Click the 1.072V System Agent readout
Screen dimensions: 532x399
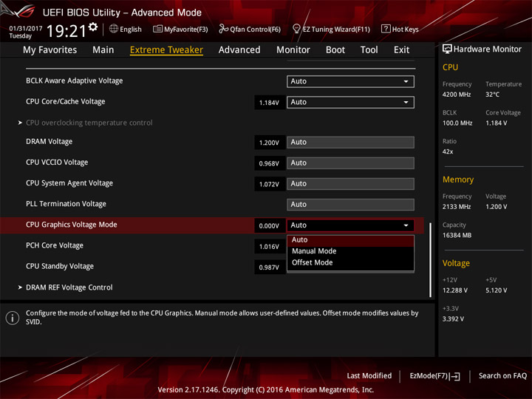[269, 184]
